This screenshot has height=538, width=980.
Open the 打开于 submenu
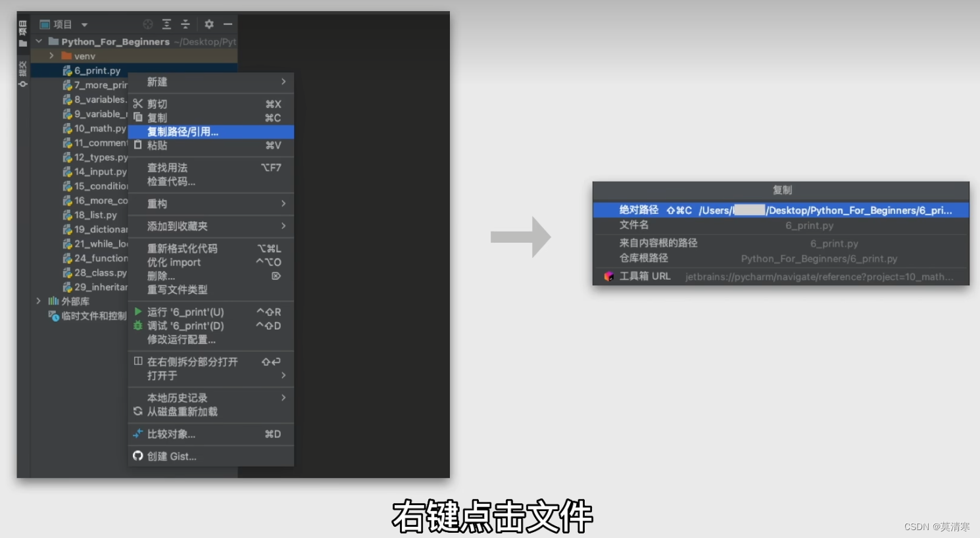click(211, 376)
